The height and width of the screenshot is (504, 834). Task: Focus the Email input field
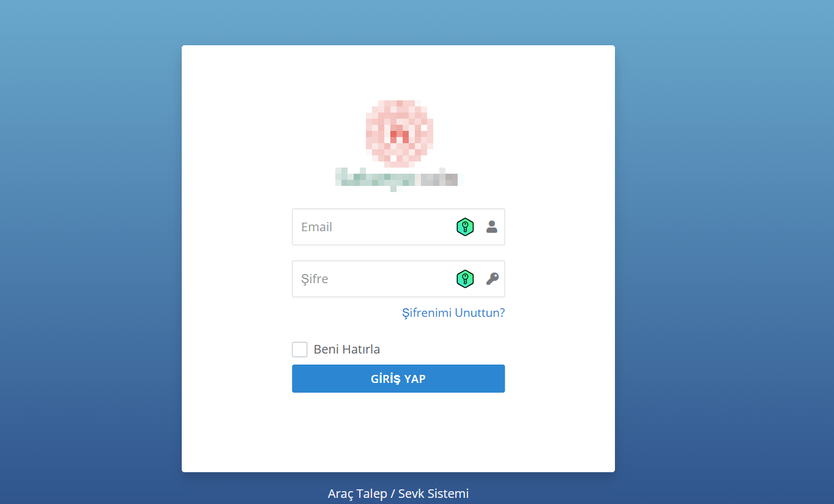(x=398, y=227)
